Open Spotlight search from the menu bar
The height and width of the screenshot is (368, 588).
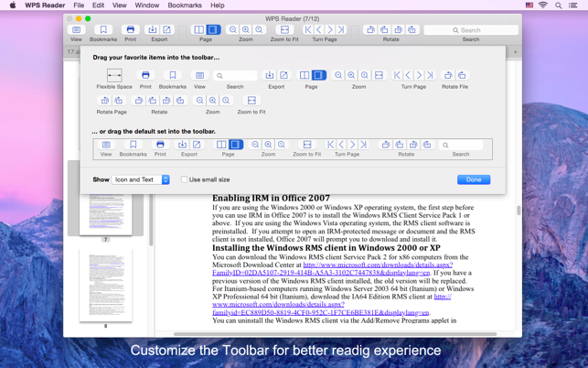coord(559,5)
